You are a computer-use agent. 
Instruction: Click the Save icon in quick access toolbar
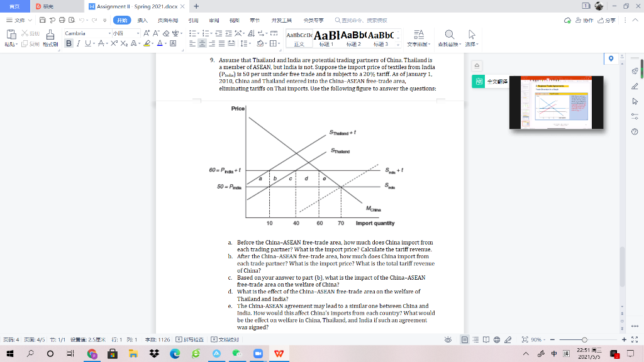42,20
